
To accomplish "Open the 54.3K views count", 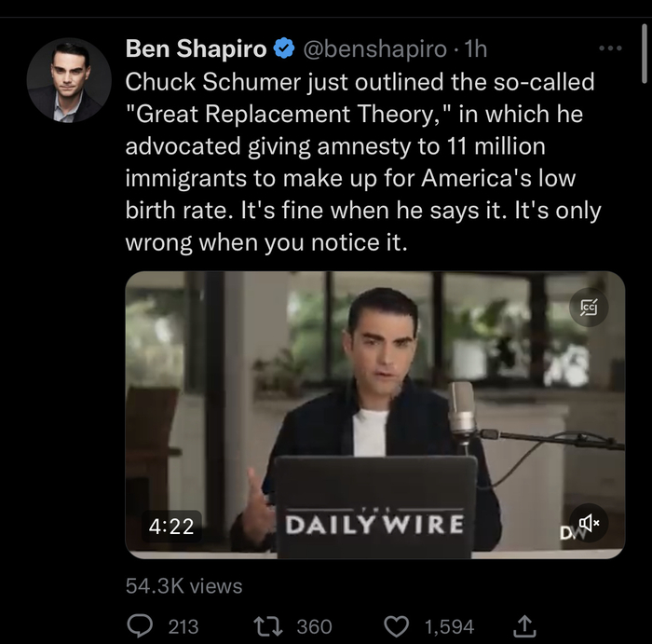I will tap(183, 586).
